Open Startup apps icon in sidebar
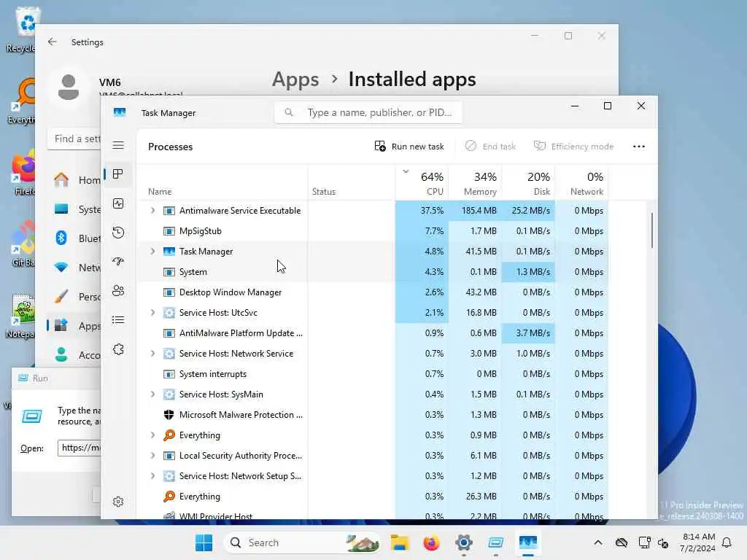Image resolution: width=747 pixels, height=560 pixels. click(x=118, y=262)
